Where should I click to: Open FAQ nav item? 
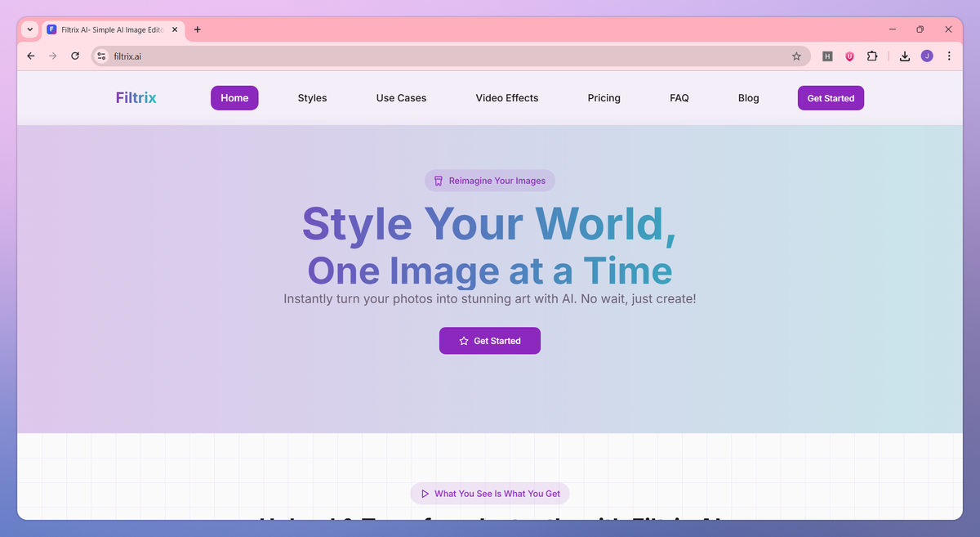[x=679, y=98]
